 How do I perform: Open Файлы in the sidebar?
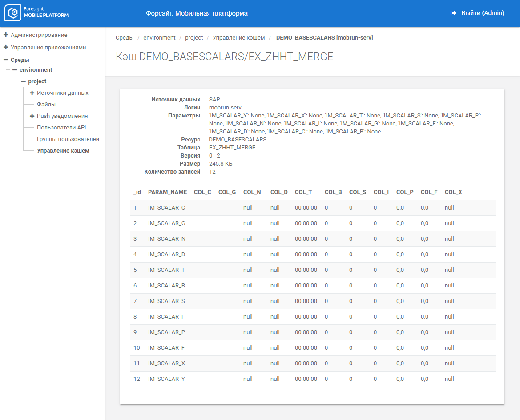[46, 105]
